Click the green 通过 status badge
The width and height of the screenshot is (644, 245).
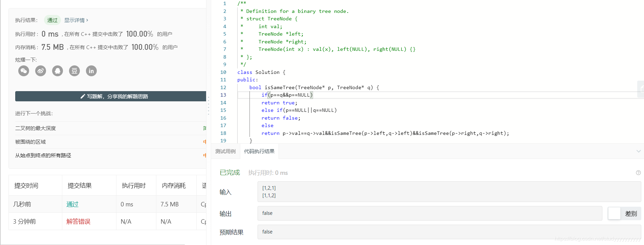[x=52, y=20]
